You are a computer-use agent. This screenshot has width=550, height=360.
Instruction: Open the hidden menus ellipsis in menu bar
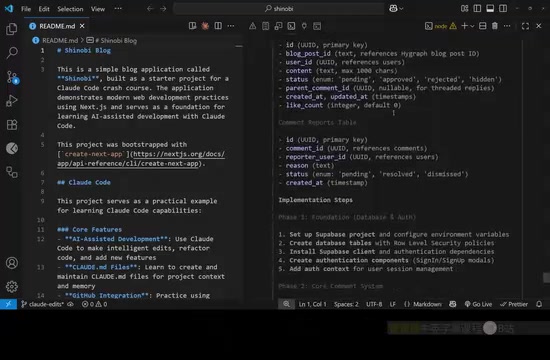coord(118,8)
